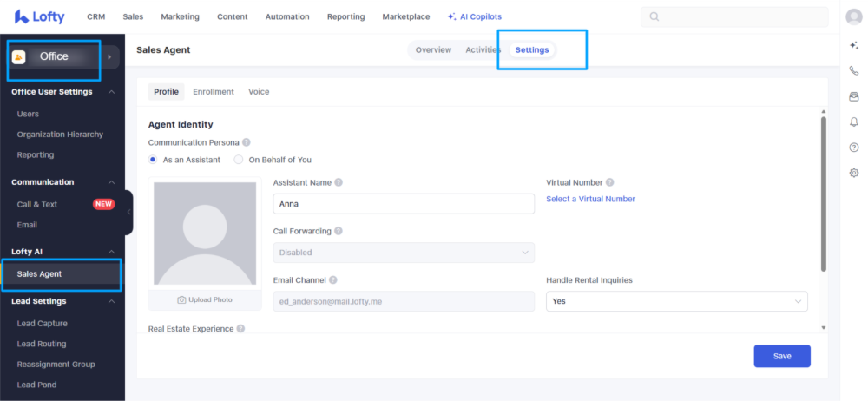Image resolution: width=868 pixels, height=401 pixels.
Task: Open the help question mark icon
Action: tap(853, 148)
